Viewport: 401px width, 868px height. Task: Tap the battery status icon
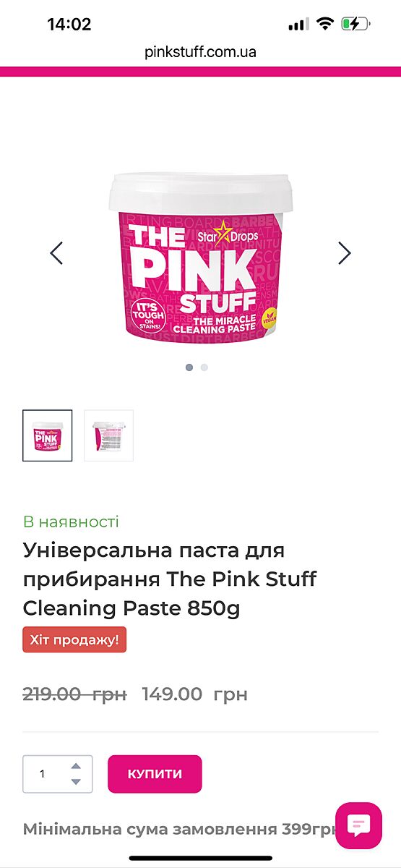click(355, 24)
